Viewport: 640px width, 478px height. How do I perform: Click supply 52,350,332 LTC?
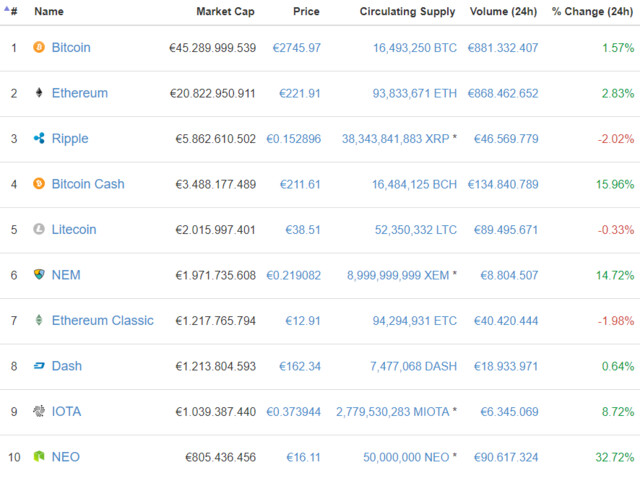click(416, 230)
